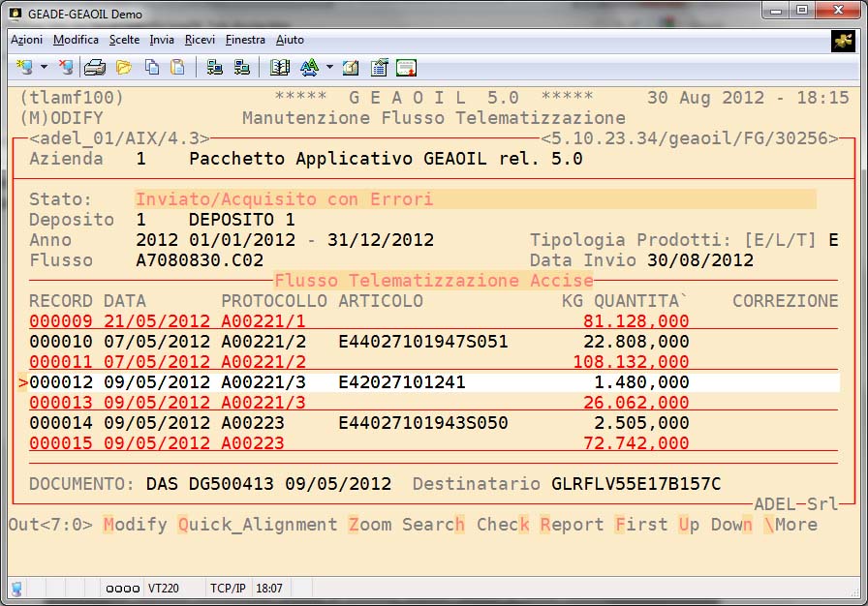Expand the font size dropdown arrow
868x606 pixels.
click(329, 68)
